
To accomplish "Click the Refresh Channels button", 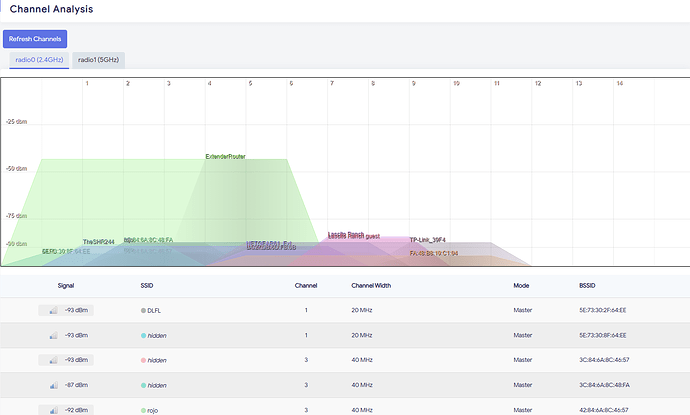I will [35, 39].
